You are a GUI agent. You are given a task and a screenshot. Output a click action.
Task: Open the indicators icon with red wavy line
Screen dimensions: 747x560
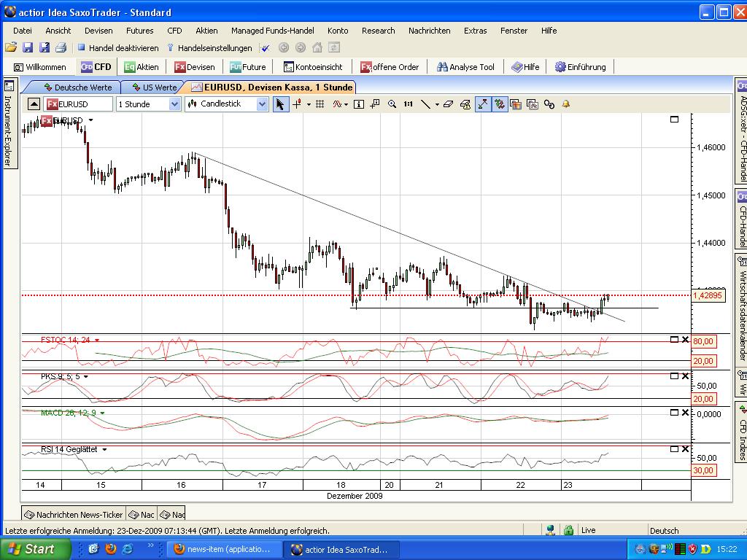coord(335,104)
